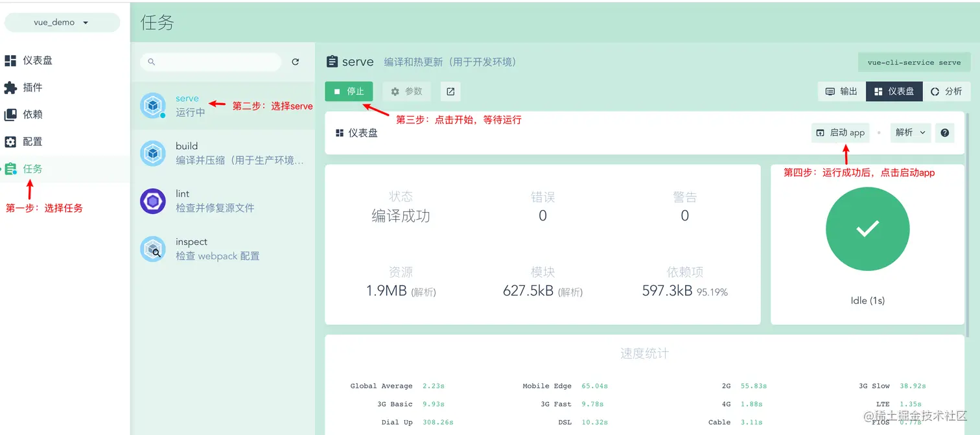Switch to the 仪表盘 view tab
The width and height of the screenshot is (980, 435).
[x=894, y=91]
